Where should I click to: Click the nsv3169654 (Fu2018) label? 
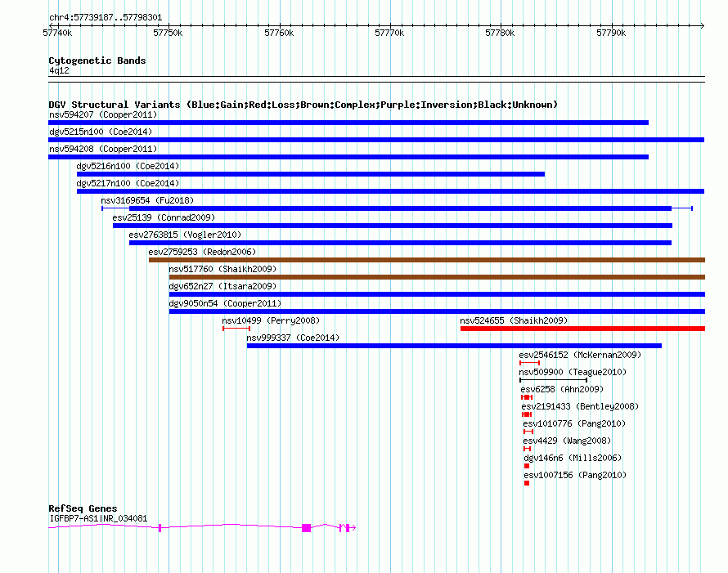click(147, 200)
